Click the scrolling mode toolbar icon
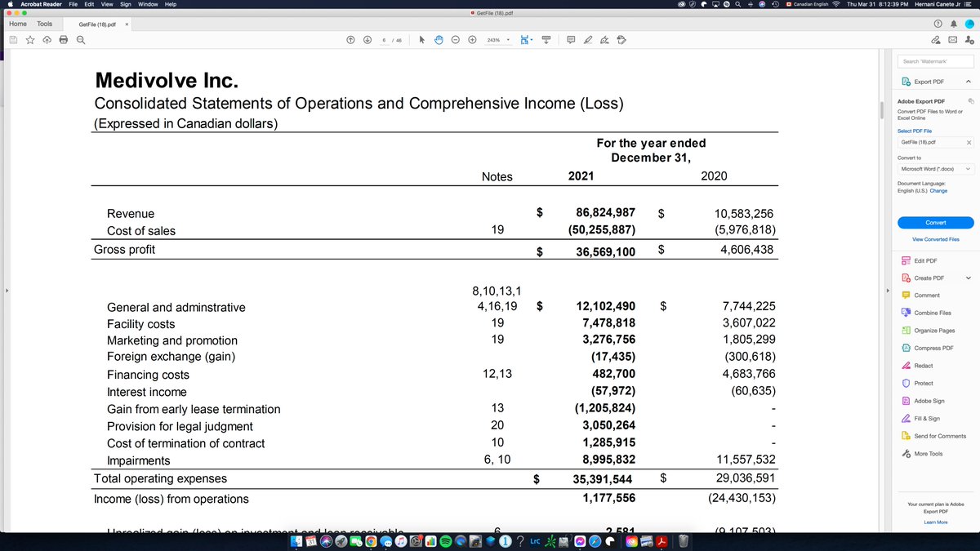This screenshot has width=980, height=551. click(x=546, y=39)
